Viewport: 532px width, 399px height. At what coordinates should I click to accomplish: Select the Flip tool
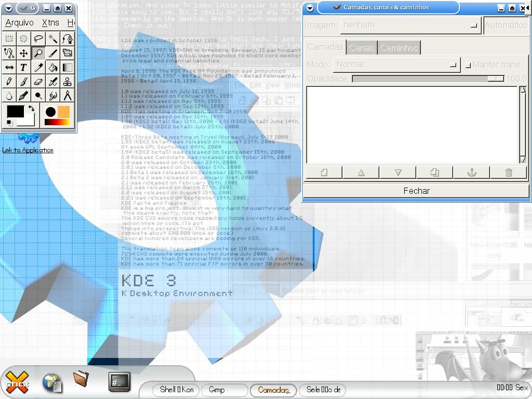coord(9,67)
